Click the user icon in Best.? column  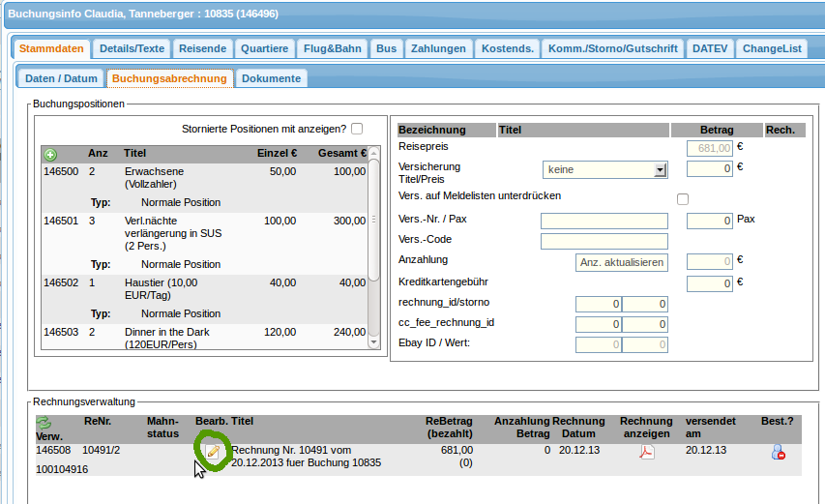(778, 452)
